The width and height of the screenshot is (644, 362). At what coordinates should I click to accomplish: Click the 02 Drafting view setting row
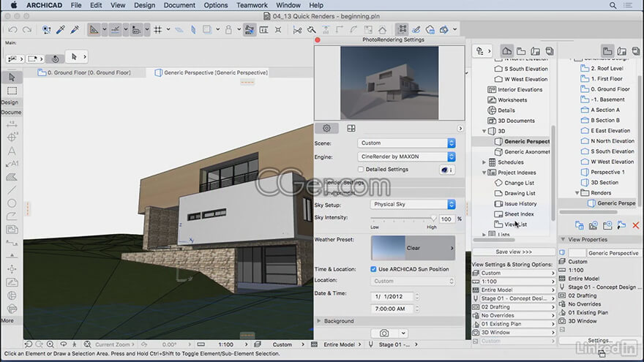(514, 307)
